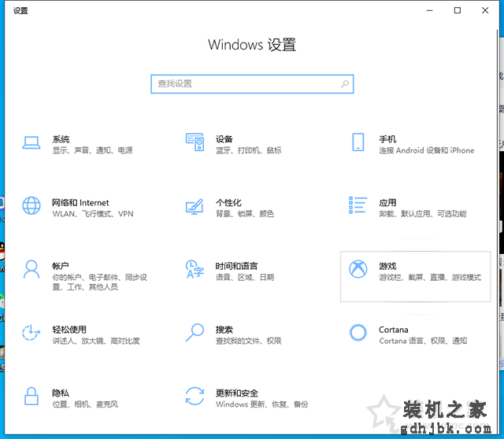Open the 更新和安全 refresh arrows icon
The image size is (504, 439).
[195, 396]
